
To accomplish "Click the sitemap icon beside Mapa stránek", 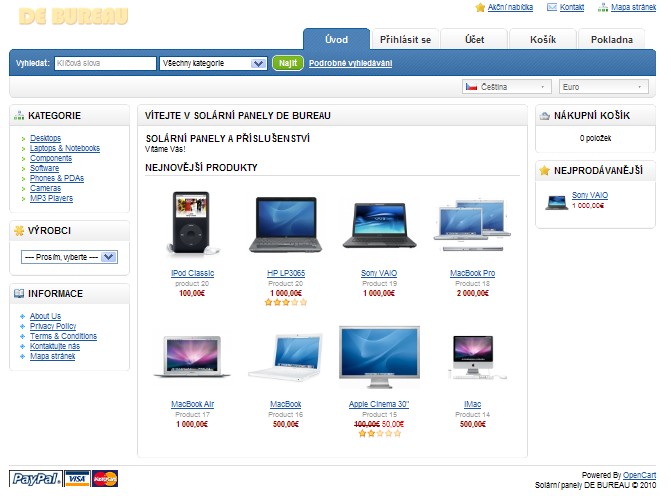I will coord(603,7).
